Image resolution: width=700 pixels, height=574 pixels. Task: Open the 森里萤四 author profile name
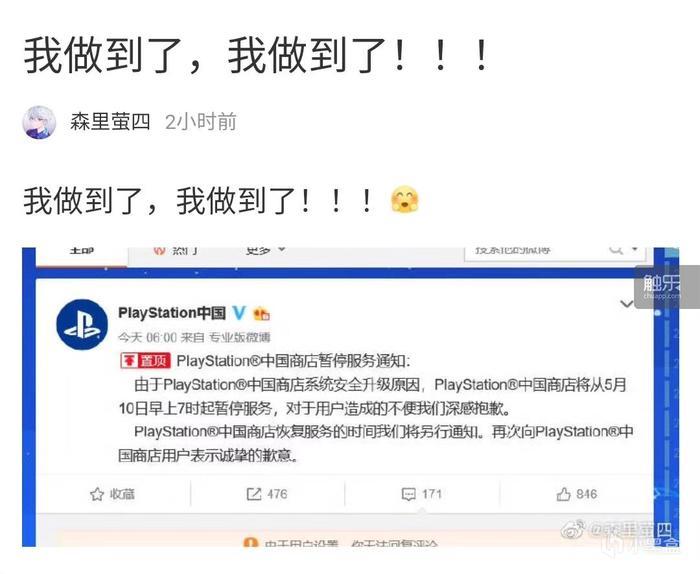point(110,122)
